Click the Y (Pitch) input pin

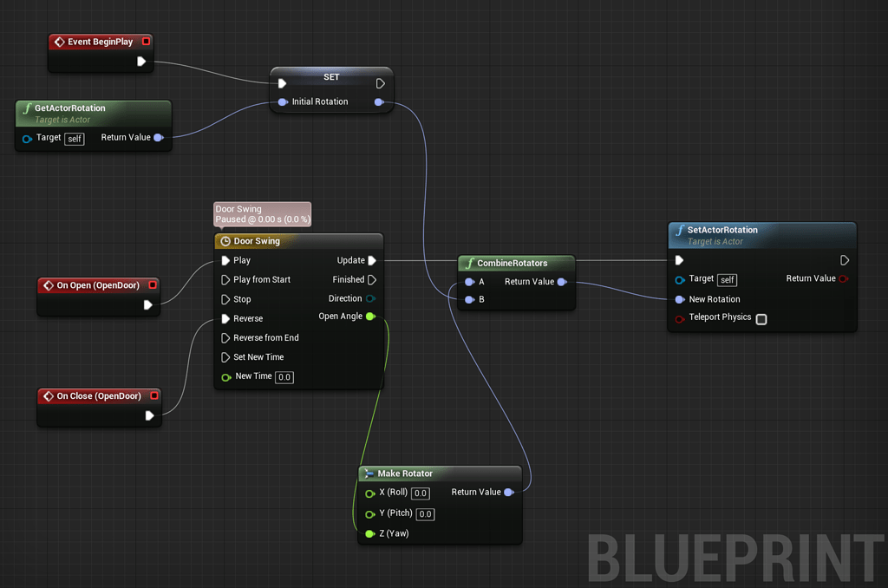click(369, 514)
